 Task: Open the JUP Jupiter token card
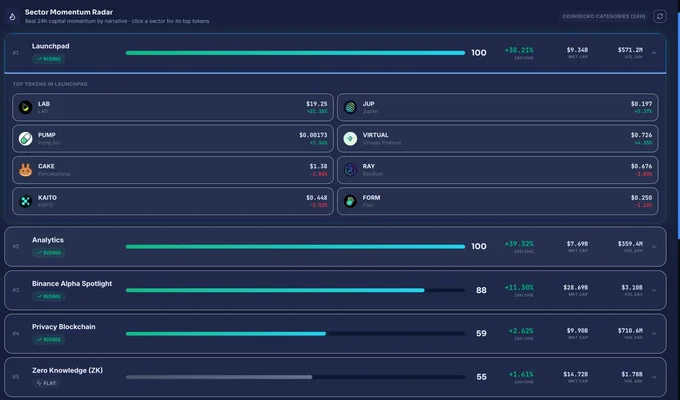498,107
